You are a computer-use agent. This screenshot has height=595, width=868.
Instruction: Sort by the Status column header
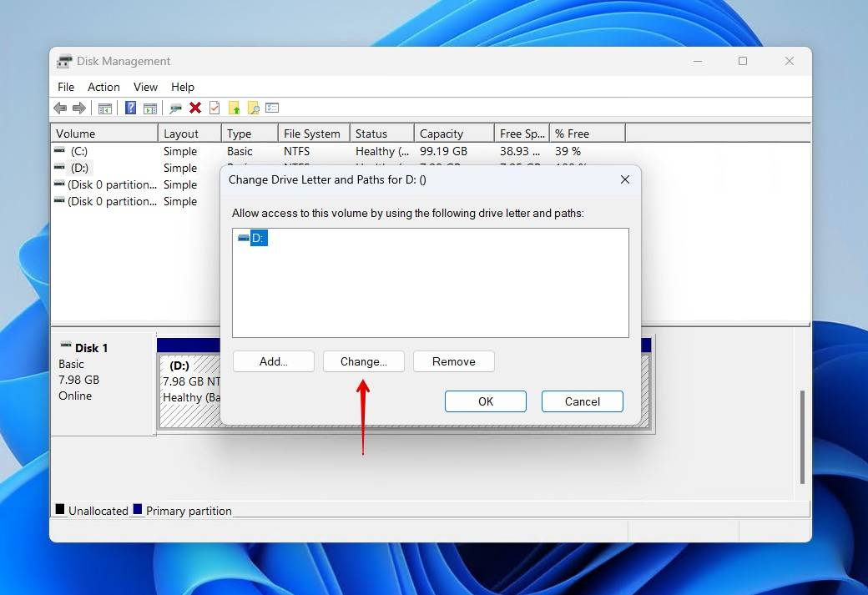pyautogui.click(x=382, y=134)
